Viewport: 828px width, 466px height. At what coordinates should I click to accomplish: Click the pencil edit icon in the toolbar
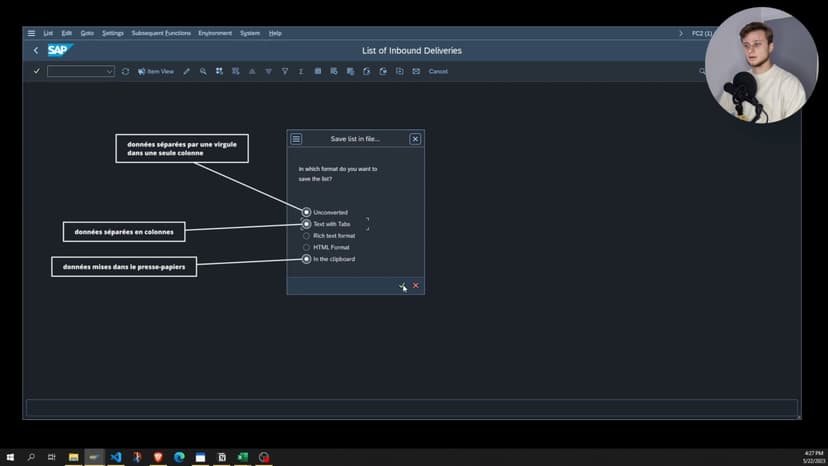(186, 71)
